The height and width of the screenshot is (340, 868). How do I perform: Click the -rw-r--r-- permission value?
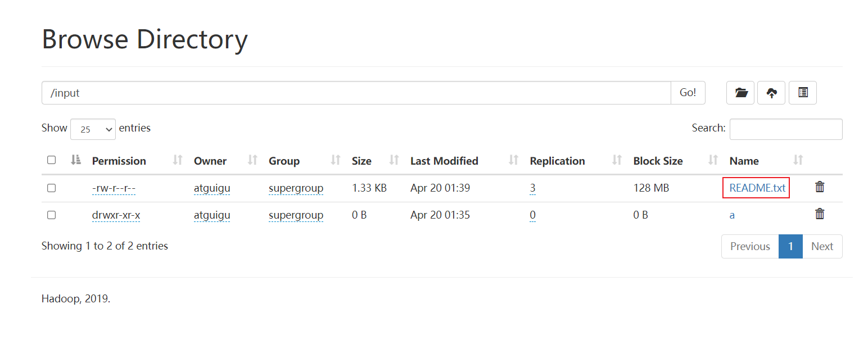114,188
